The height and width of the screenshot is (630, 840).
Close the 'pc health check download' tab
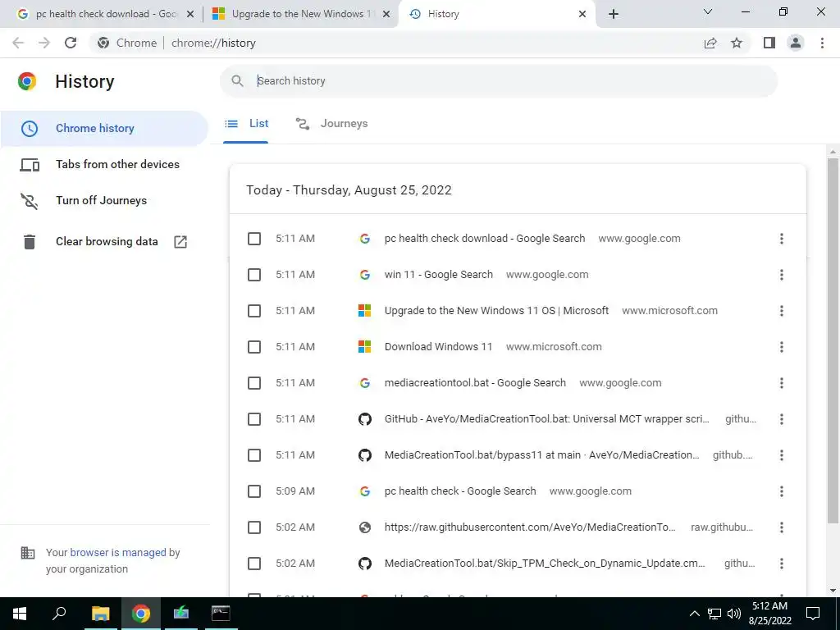coord(189,14)
